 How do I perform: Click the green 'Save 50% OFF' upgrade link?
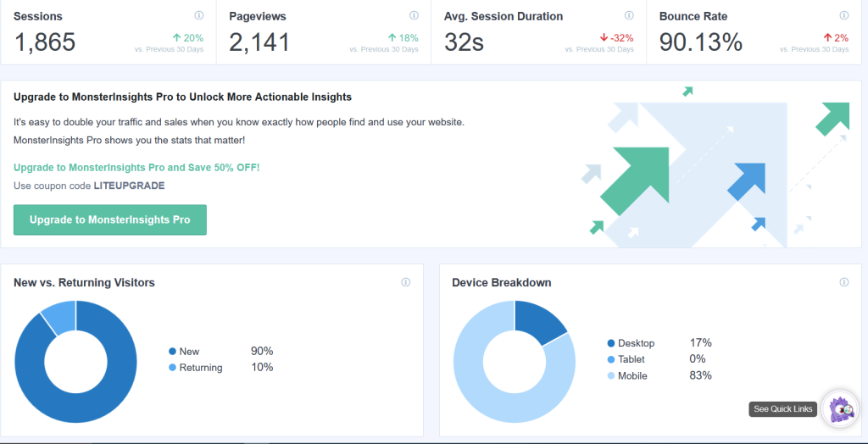point(136,167)
